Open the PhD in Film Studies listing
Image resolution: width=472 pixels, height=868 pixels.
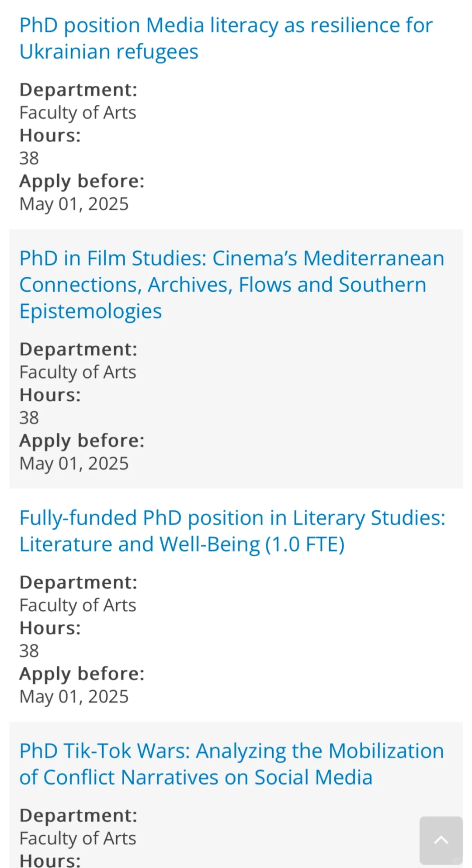232,285
